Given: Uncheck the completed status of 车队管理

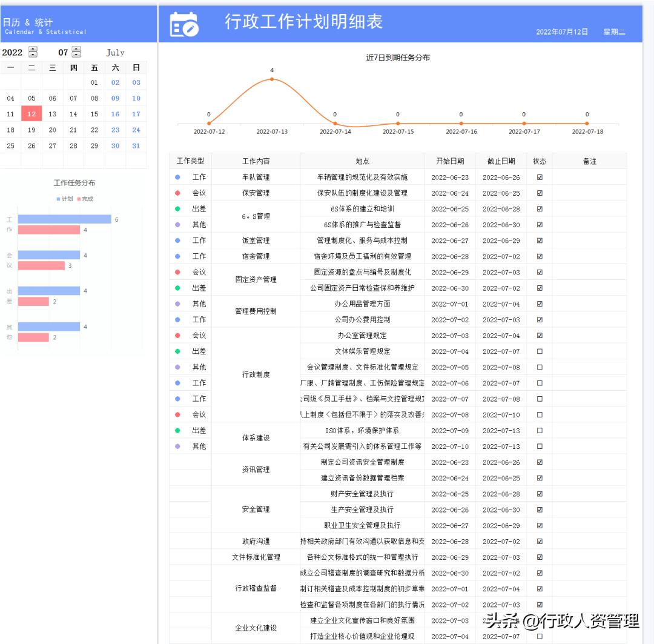Looking at the screenshot, I should click(x=539, y=177).
